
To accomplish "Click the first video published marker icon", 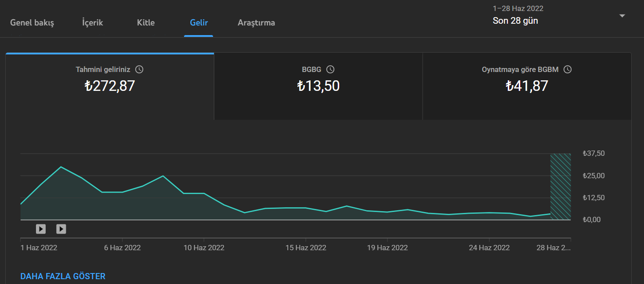I will click(41, 229).
